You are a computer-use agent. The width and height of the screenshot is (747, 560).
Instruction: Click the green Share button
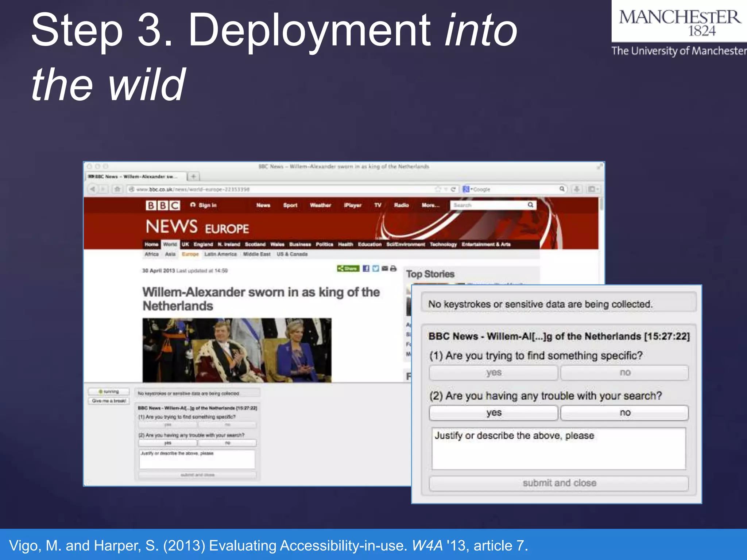click(348, 269)
